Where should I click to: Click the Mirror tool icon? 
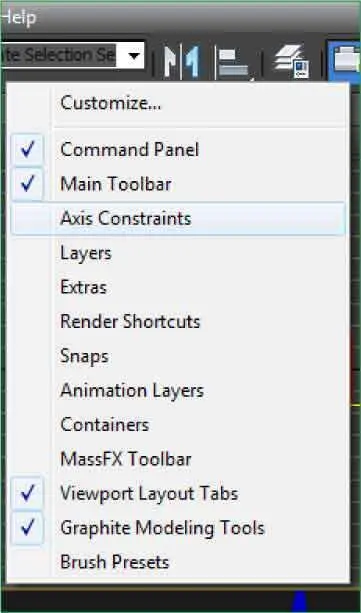tap(182, 61)
